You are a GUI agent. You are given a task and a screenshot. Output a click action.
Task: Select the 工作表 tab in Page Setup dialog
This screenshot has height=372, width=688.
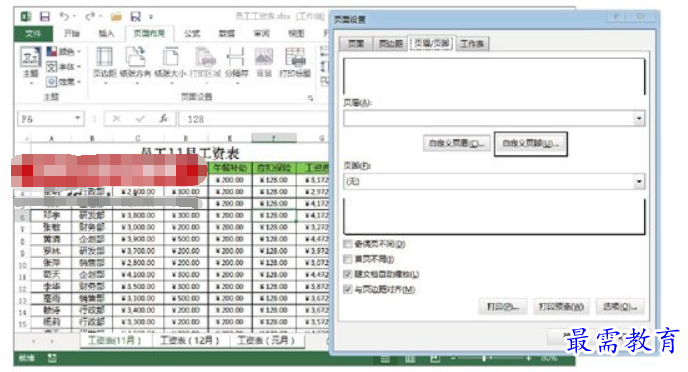pos(472,43)
